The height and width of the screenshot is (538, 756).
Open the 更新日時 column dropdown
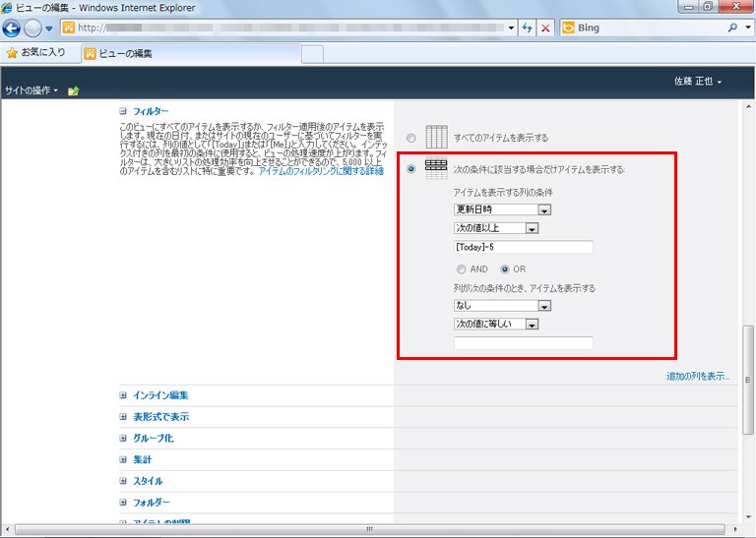(502, 209)
